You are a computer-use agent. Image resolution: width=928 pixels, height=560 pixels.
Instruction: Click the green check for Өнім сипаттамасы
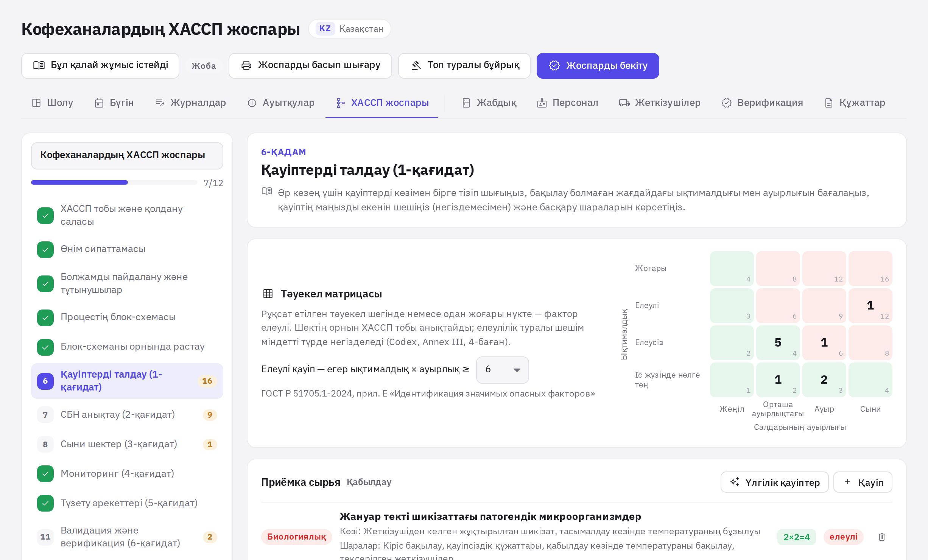pos(45,249)
